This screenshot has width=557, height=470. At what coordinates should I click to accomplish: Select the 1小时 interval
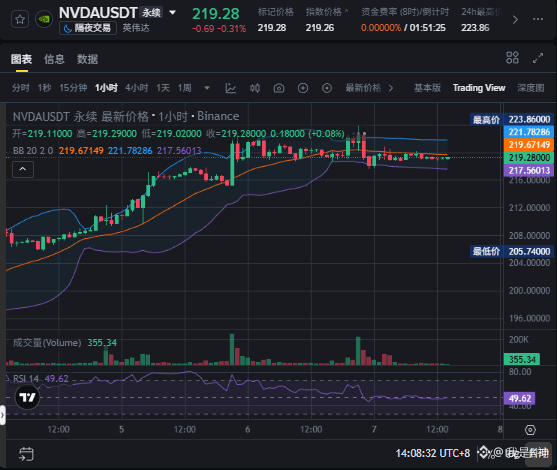[x=106, y=88]
